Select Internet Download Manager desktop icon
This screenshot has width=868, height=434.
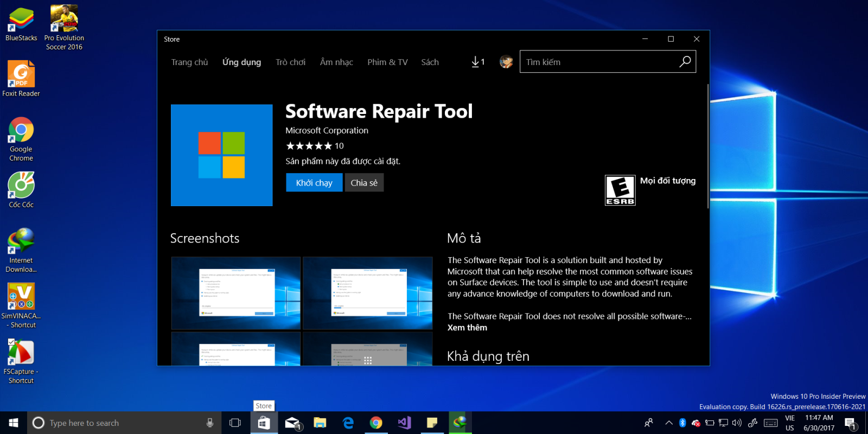pyautogui.click(x=21, y=250)
